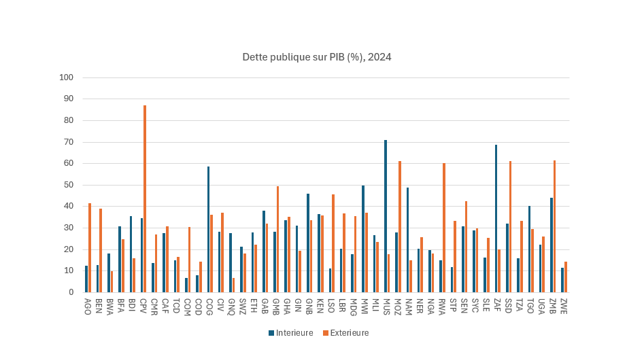Click the chart title 'Dette publique sur PIB'
Viewport: 644px width, 350px height.
coord(317,57)
